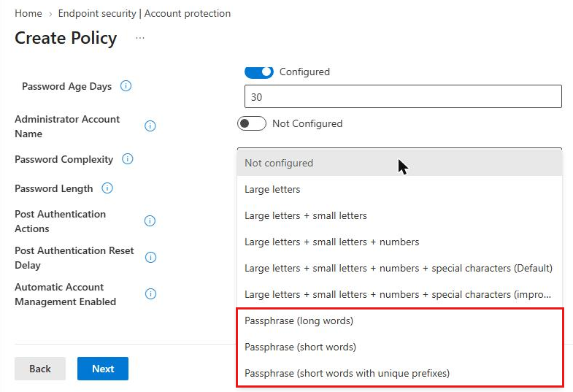The width and height of the screenshot is (573, 392).
Task: View info icon beside Password Complexity
Action: (128, 159)
